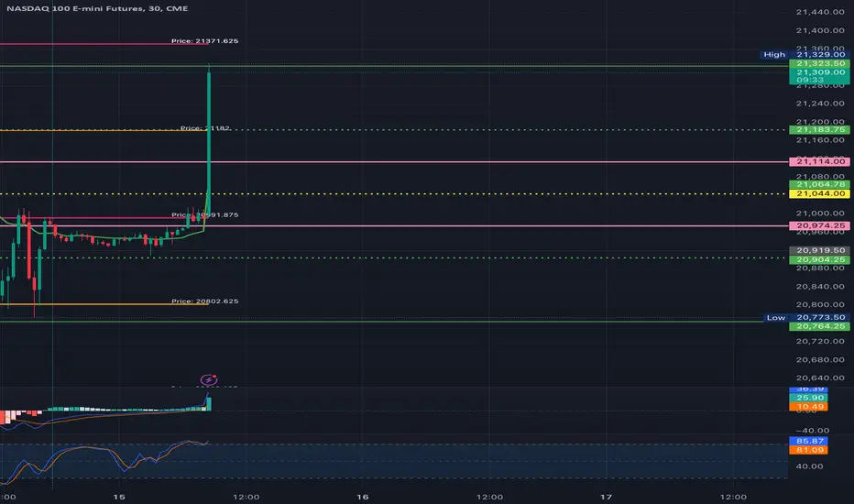Click the pink 20,974.25 price tag
Screen dimensions: 854x504
point(819,225)
